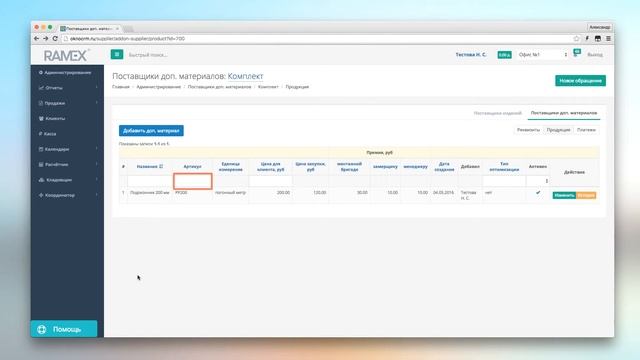640x360 pixels.
Task: Open the Платежи sub-tab
Action: (586, 130)
